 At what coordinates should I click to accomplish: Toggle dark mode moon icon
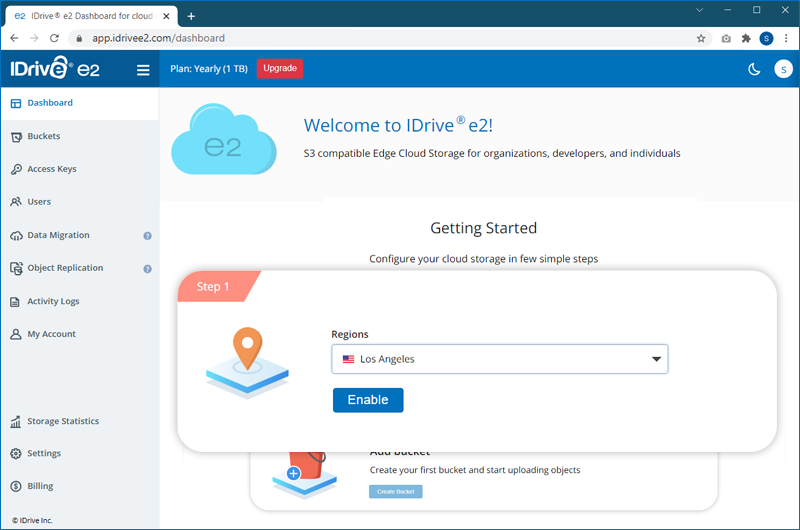pos(755,69)
